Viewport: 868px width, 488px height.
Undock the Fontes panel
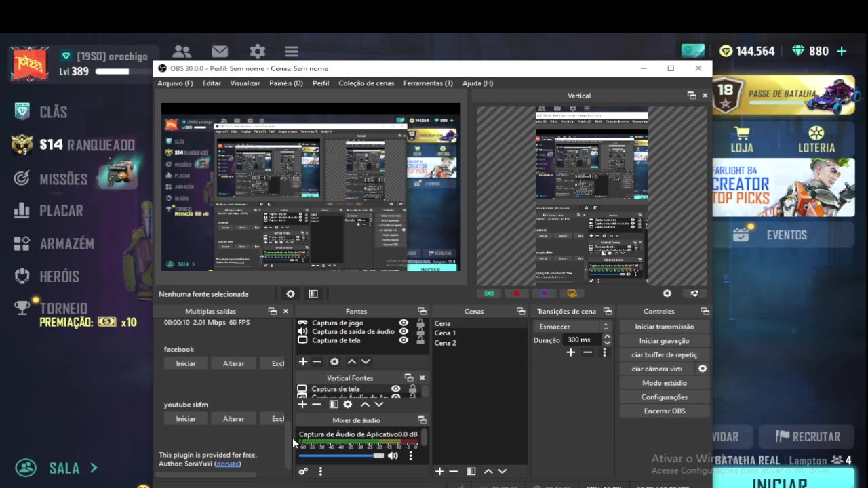422,311
